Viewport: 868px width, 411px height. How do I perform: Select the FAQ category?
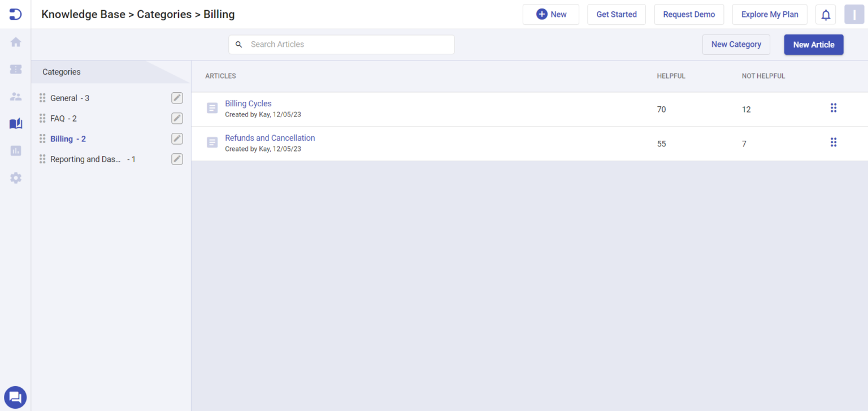[59, 118]
